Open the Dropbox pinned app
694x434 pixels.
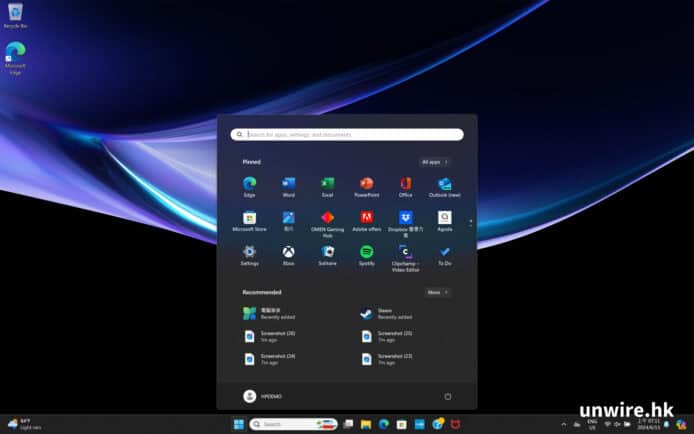pyautogui.click(x=406, y=218)
